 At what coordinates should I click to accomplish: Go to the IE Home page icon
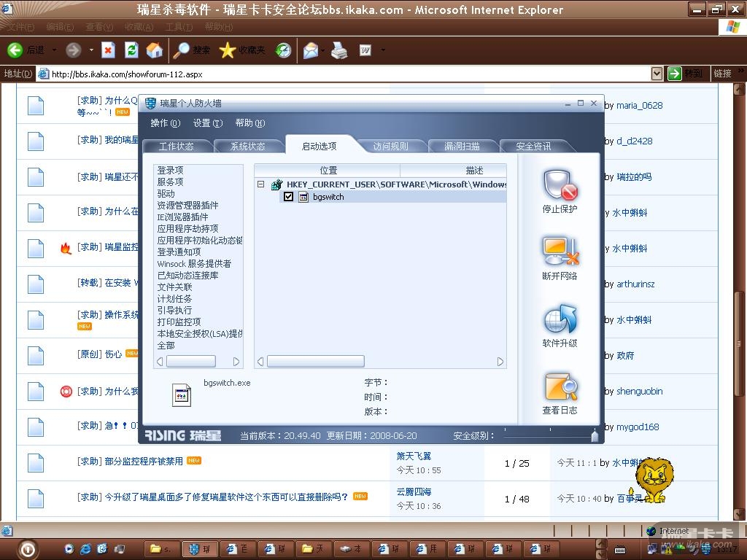155,50
